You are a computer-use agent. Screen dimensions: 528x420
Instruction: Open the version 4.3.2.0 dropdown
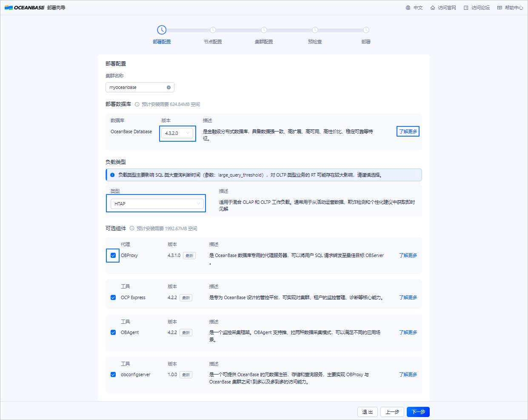tap(177, 133)
